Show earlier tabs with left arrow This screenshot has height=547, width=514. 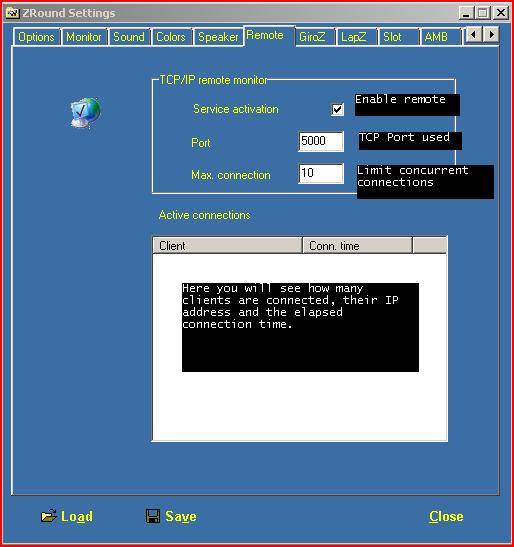[474, 35]
